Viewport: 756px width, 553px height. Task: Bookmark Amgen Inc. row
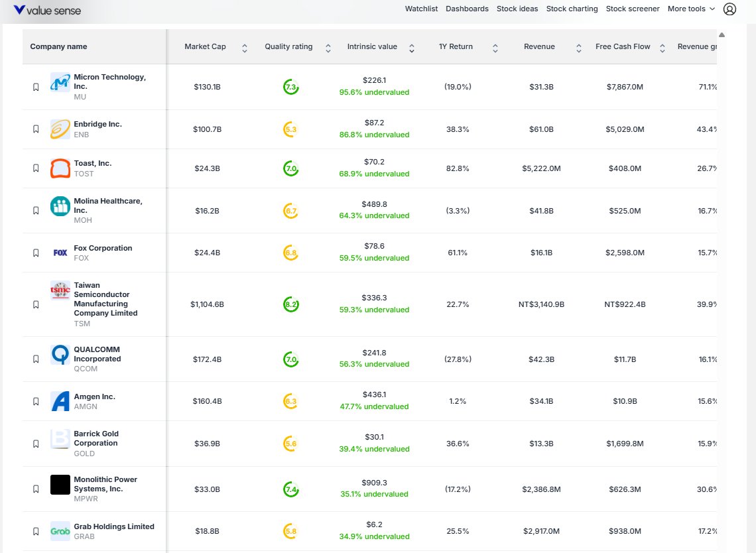36,401
